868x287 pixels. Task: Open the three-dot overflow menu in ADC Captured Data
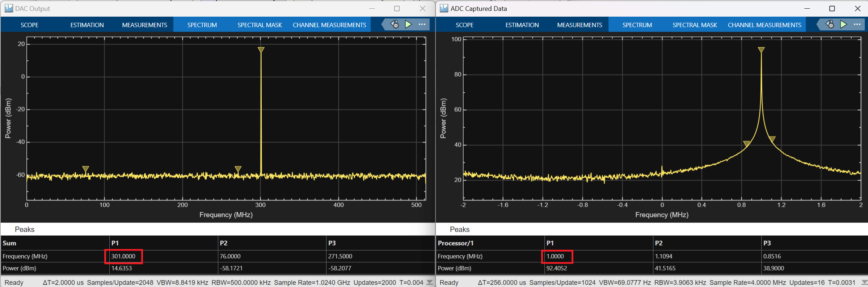(x=857, y=24)
